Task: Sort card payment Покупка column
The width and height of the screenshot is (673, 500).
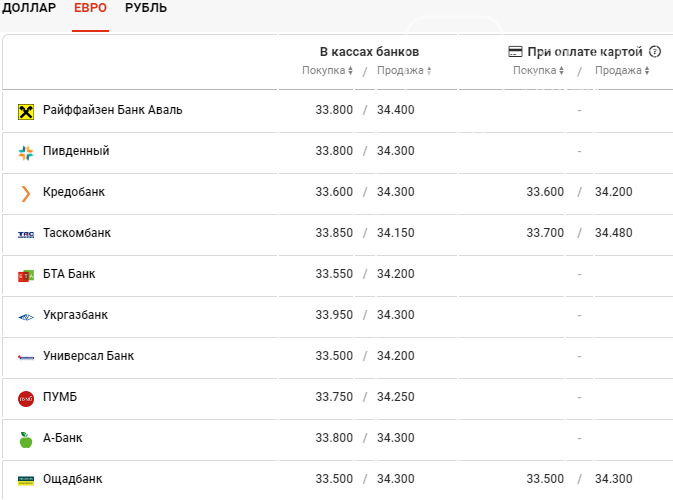Action: tap(538, 70)
